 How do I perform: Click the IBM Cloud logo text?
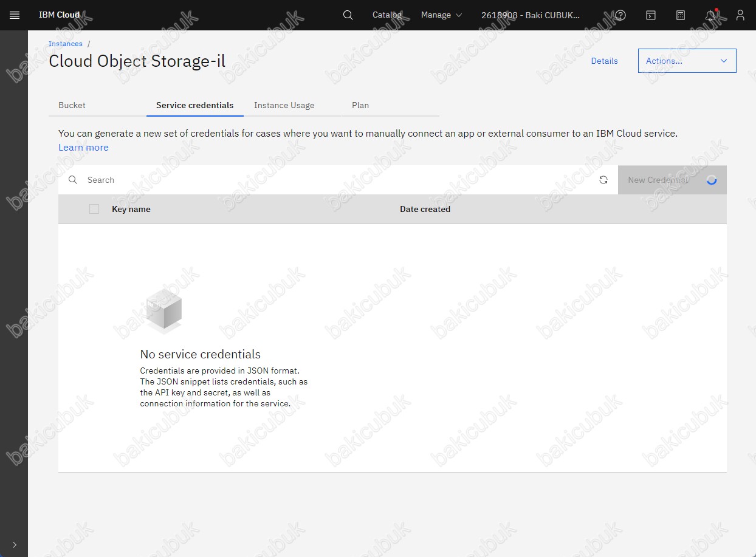point(59,15)
